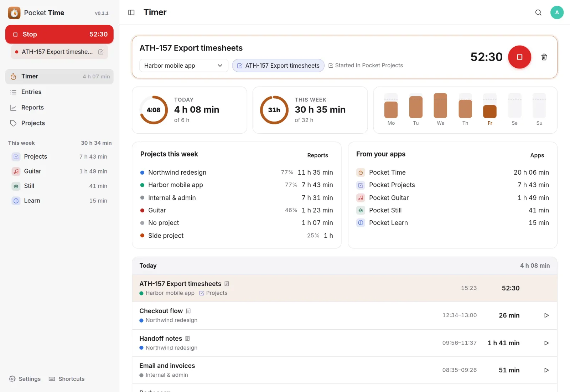Stop the running timer in the sidebar
Image resolution: width=570 pixels, height=392 pixels.
coord(59,34)
